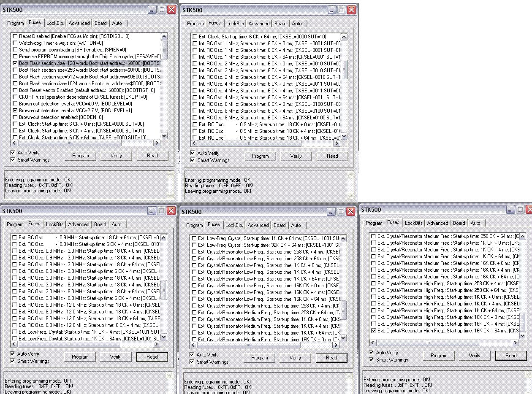532x394 pixels.
Task: Click Program button in top-left STK500 window
Action: coord(81,156)
